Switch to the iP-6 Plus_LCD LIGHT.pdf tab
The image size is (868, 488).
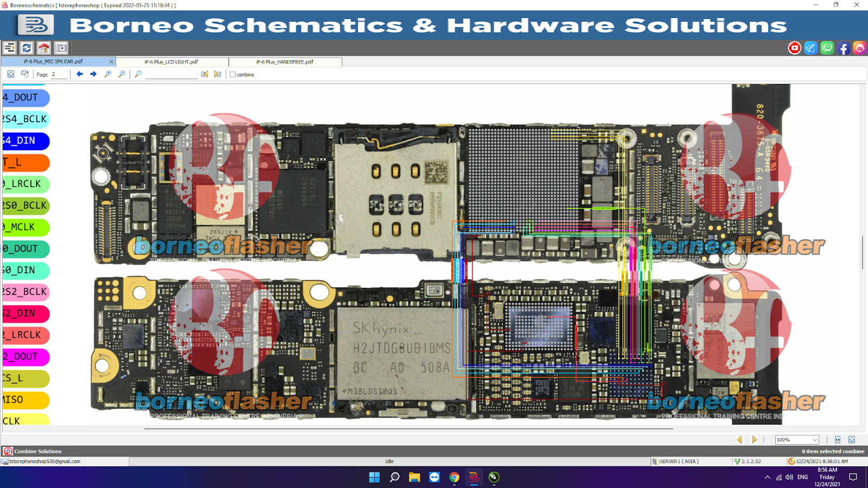point(172,62)
